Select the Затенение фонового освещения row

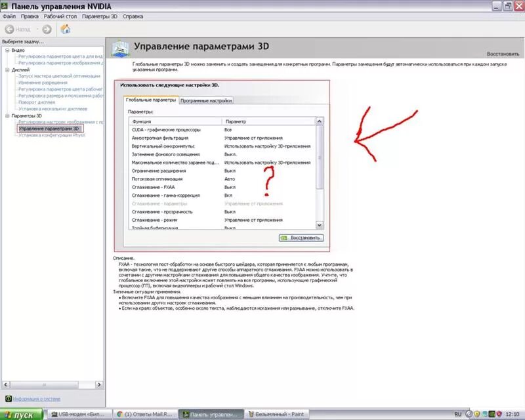pyautogui.click(x=222, y=154)
